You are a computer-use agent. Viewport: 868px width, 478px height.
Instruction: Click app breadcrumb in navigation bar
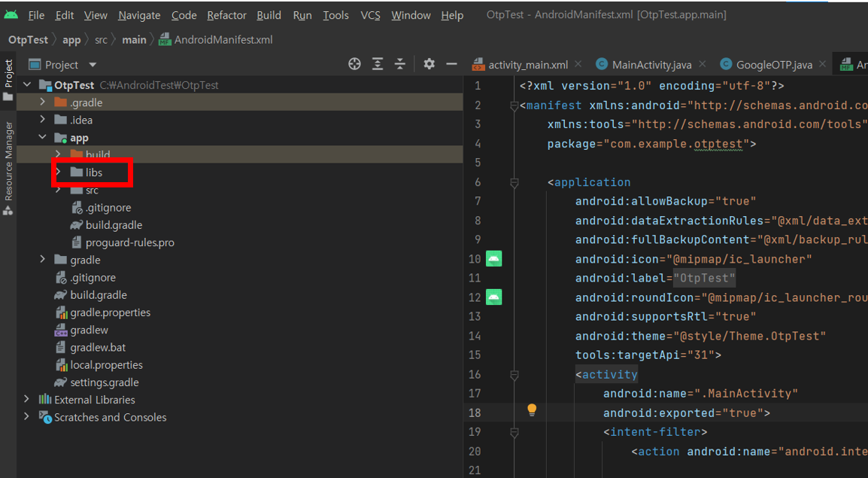pos(71,40)
